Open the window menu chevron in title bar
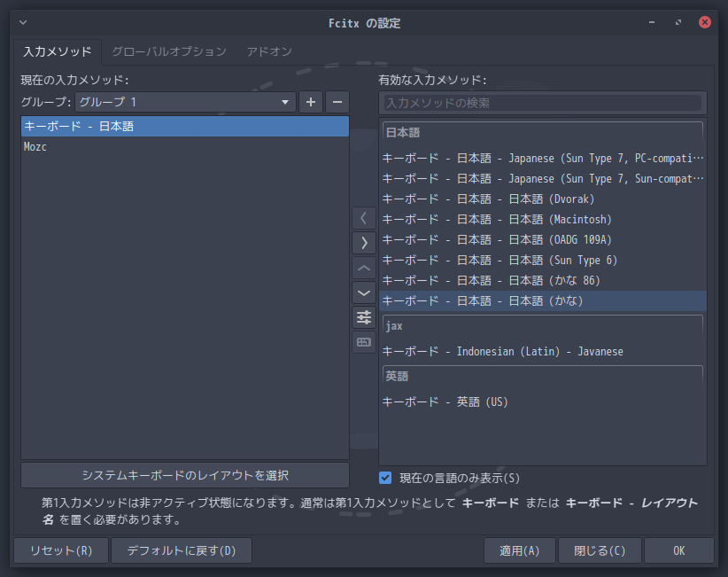The width and height of the screenshot is (728, 577). (x=23, y=22)
